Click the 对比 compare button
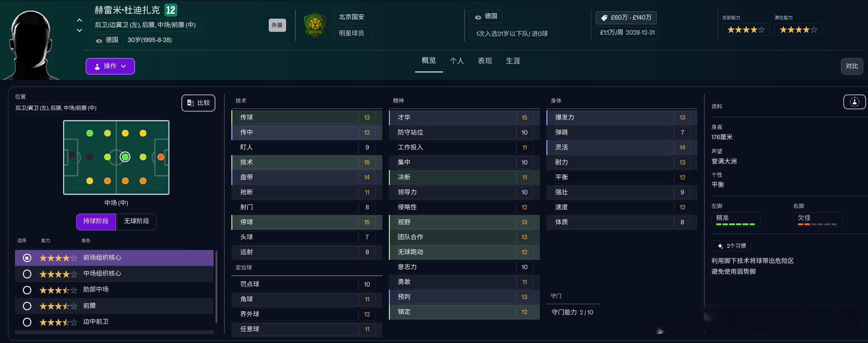This screenshot has height=343, width=868. point(852,66)
